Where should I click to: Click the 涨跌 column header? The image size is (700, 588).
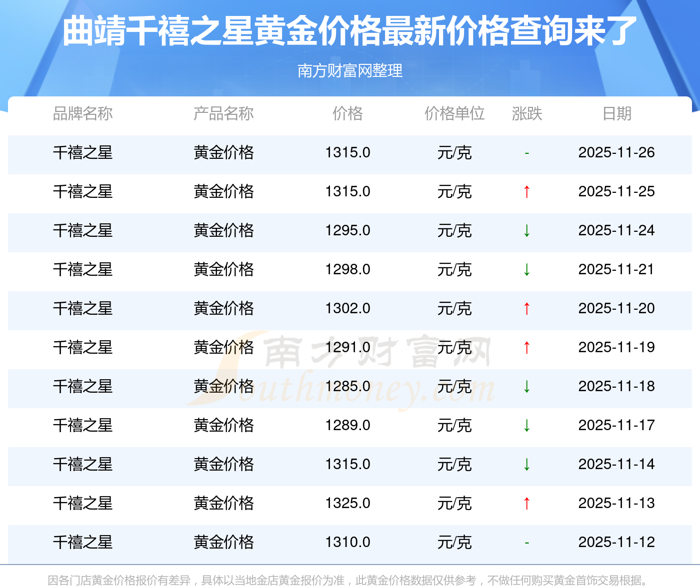527,114
